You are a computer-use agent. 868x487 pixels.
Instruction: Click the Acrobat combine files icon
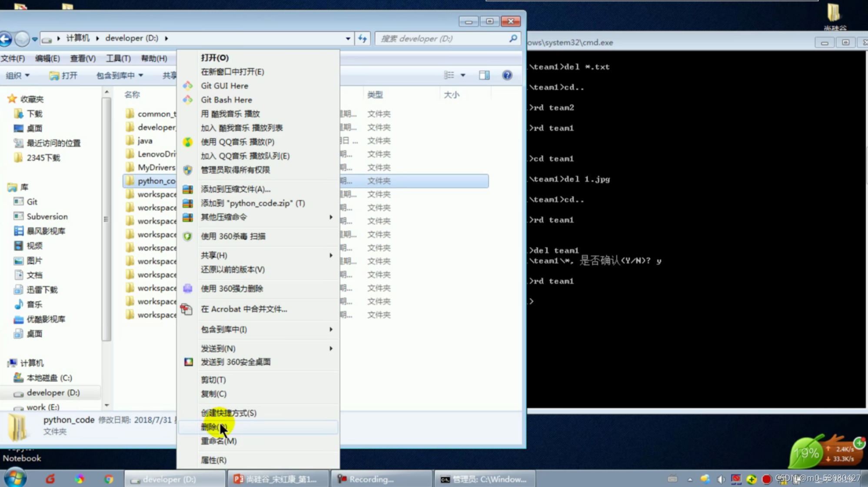click(x=186, y=309)
